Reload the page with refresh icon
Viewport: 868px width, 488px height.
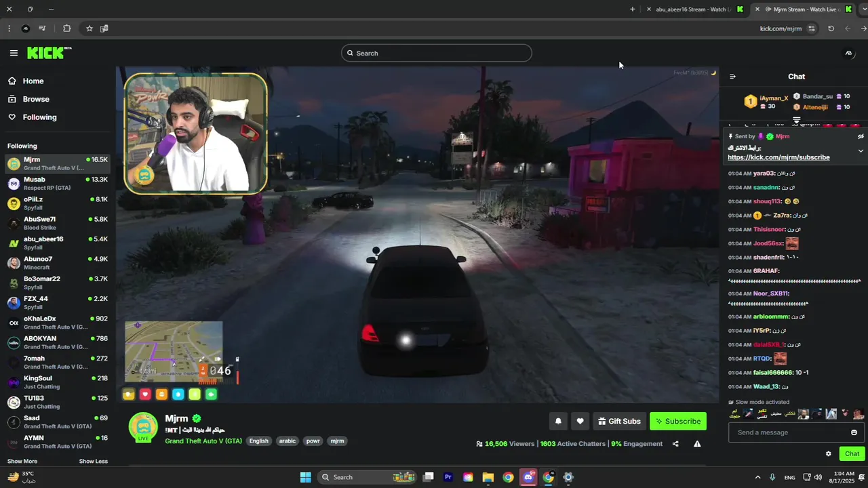pyautogui.click(x=831, y=28)
